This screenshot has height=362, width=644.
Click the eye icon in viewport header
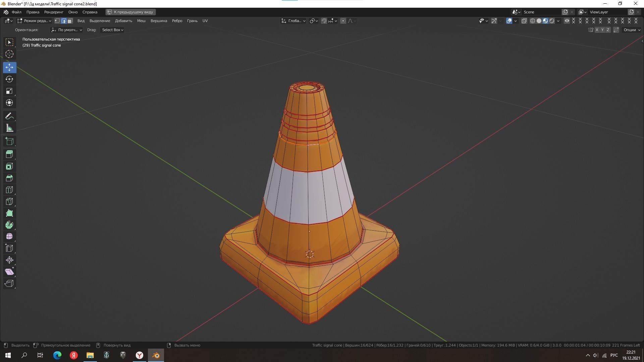(x=567, y=21)
